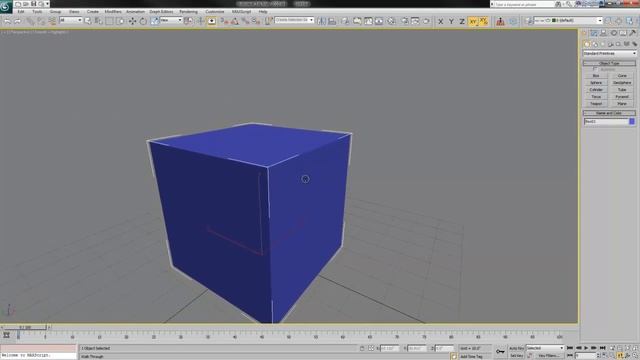Toggle the highlighted keyboard shortcut override button
The image size is (640, 360).
click(x=211, y=21)
